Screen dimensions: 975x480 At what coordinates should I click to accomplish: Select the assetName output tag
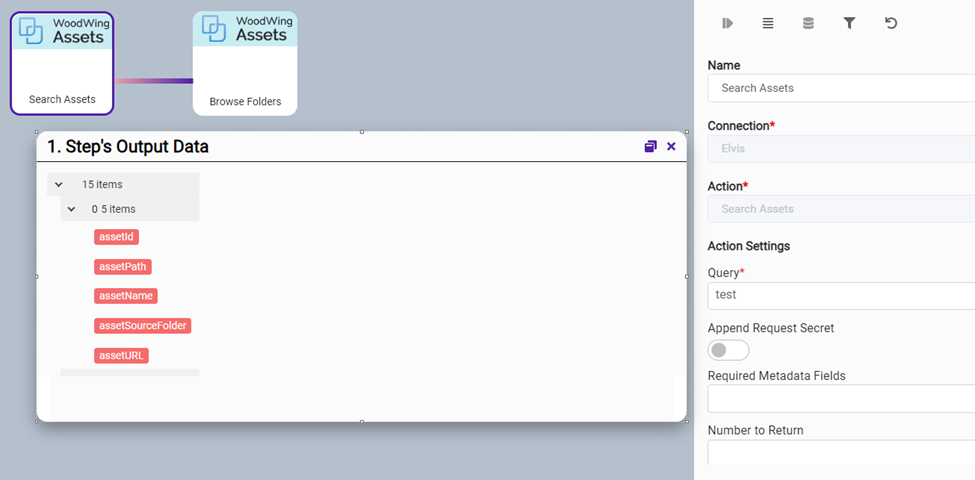(125, 296)
